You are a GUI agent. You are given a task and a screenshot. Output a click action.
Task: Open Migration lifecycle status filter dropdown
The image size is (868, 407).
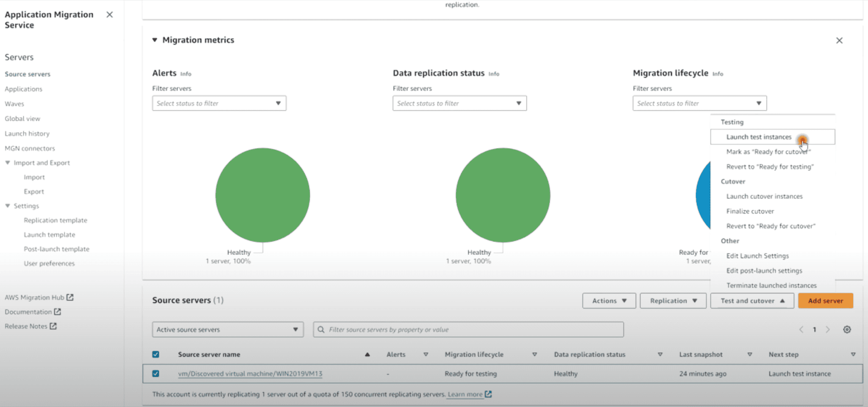click(x=700, y=103)
